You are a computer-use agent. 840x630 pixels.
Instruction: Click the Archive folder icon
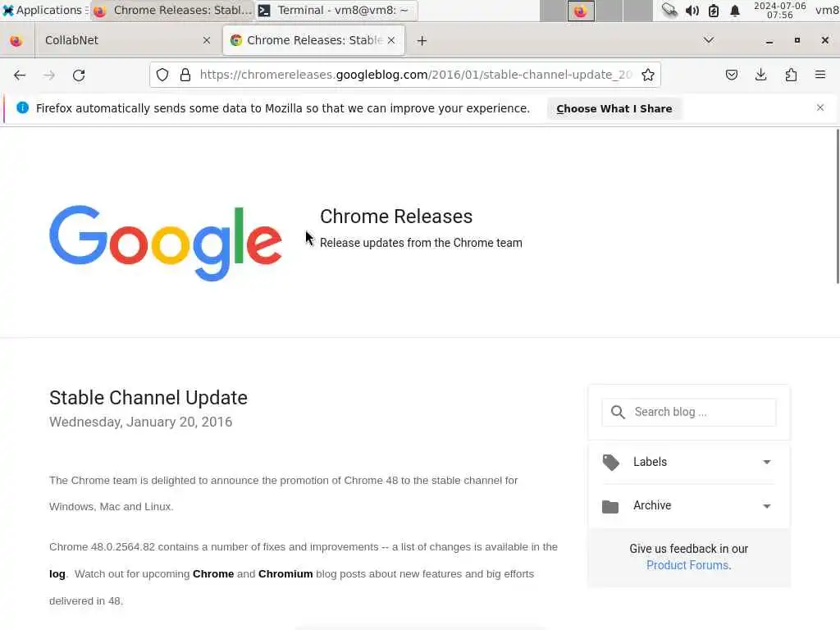(610, 506)
